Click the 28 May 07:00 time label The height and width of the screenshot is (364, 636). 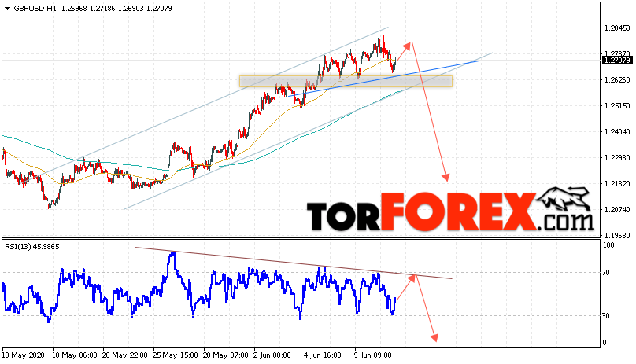click(226, 355)
